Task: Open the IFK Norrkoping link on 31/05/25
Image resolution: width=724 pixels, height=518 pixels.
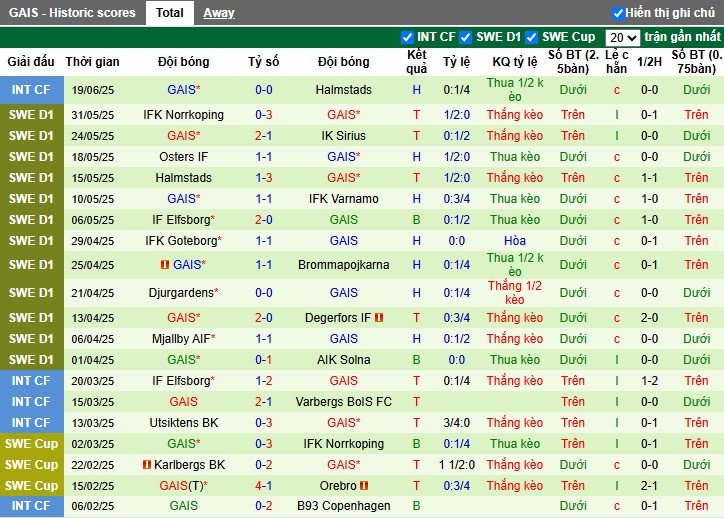Action: pyautogui.click(x=184, y=115)
